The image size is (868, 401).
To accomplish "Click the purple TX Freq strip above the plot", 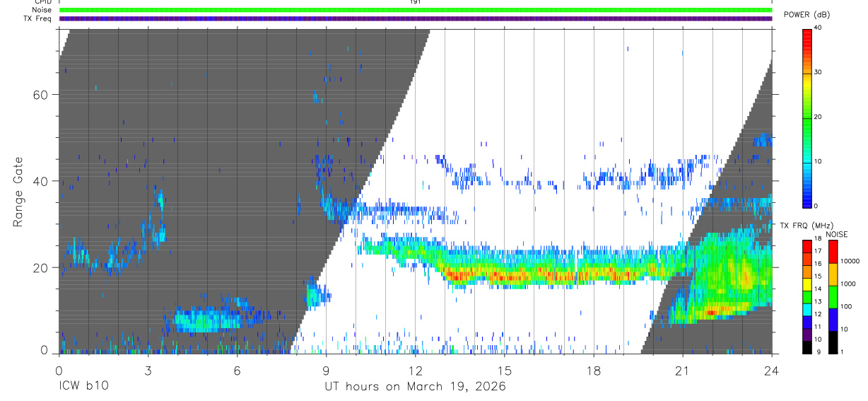I will coord(416,18).
